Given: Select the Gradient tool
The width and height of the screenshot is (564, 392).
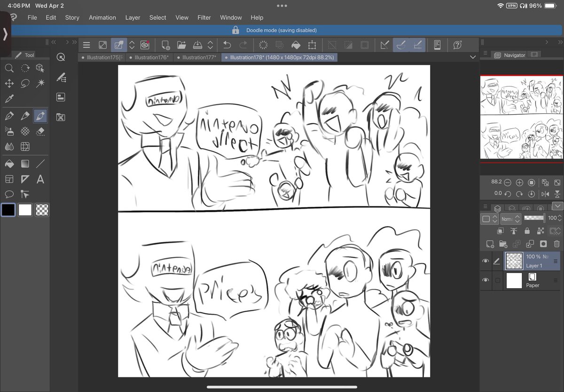Looking at the screenshot, I should (x=25, y=164).
